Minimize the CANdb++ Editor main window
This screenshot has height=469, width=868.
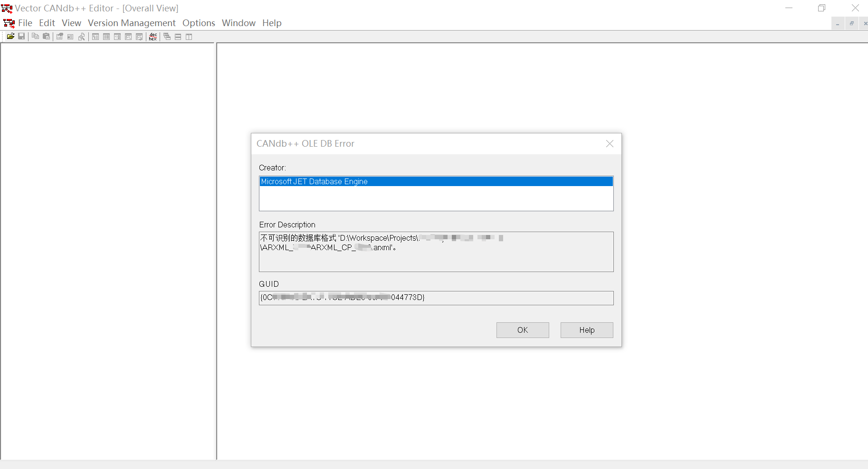789,8
